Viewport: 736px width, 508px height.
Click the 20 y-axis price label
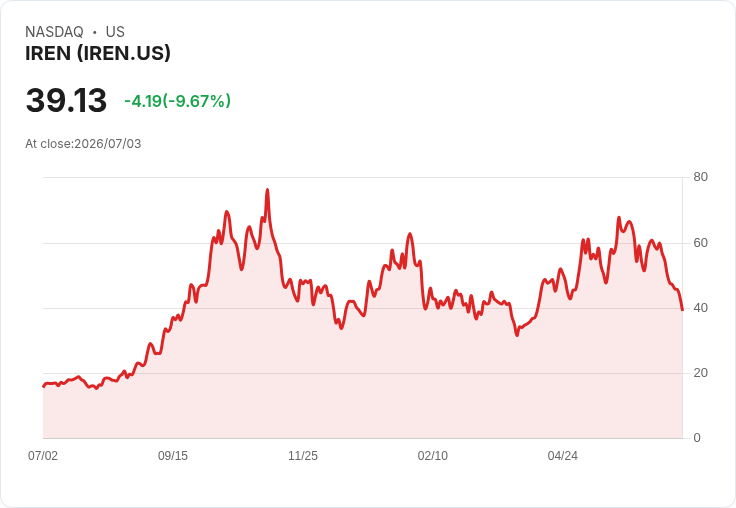tap(700, 373)
